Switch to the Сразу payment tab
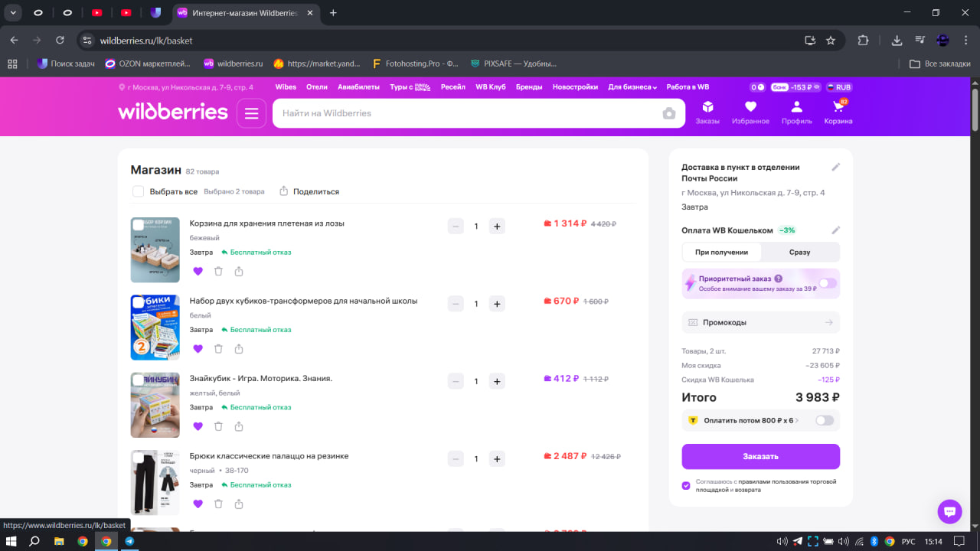The height and width of the screenshot is (551, 980). click(799, 252)
